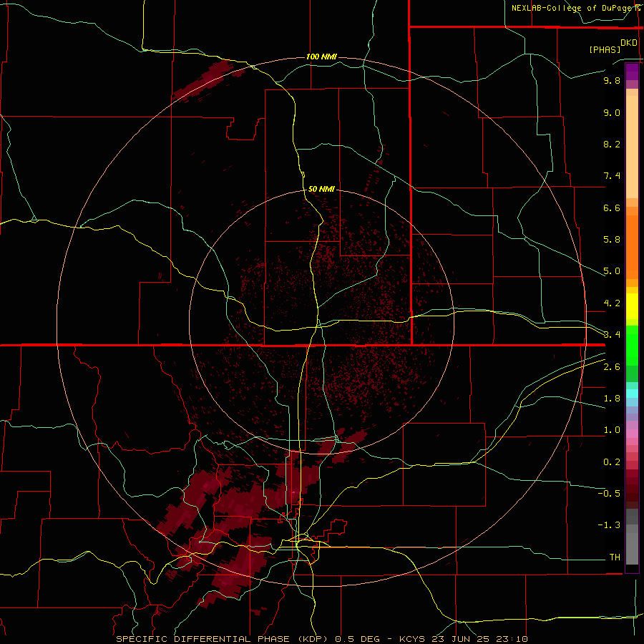Pick the purple top segment of color scale

click(632, 72)
